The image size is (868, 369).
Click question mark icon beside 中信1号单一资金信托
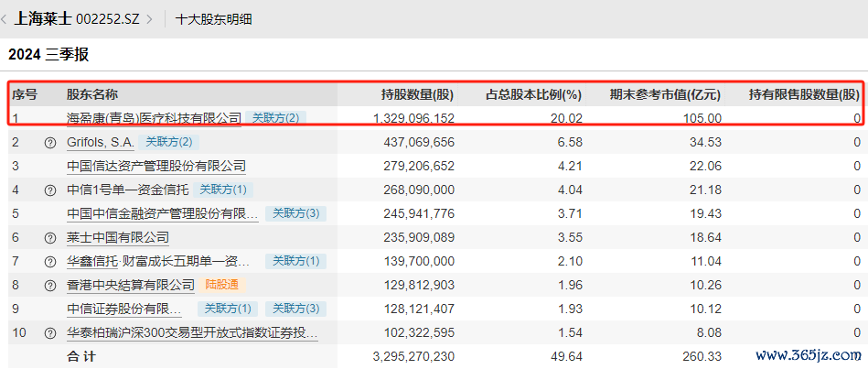click(x=49, y=190)
